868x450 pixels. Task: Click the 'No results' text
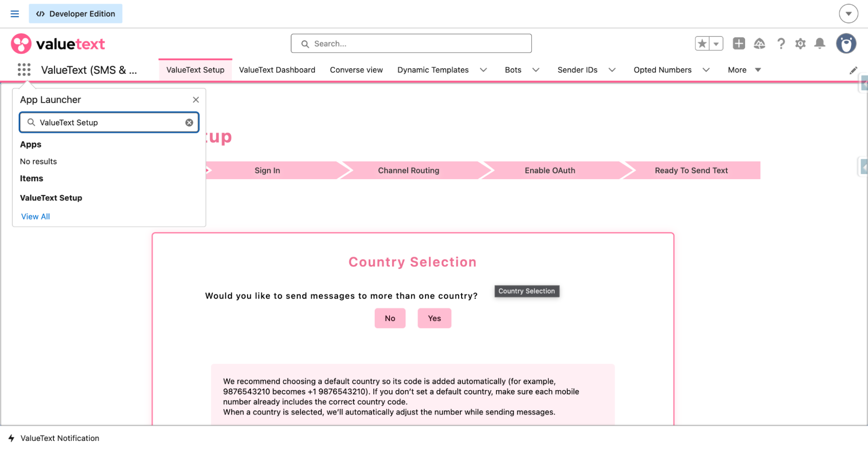38,161
